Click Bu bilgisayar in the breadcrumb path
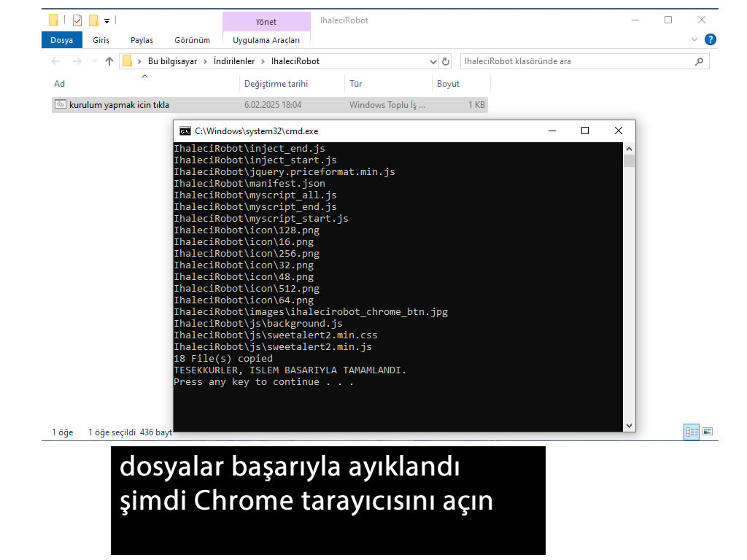The width and height of the screenshot is (747, 560). pyautogui.click(x=172, y=61)
